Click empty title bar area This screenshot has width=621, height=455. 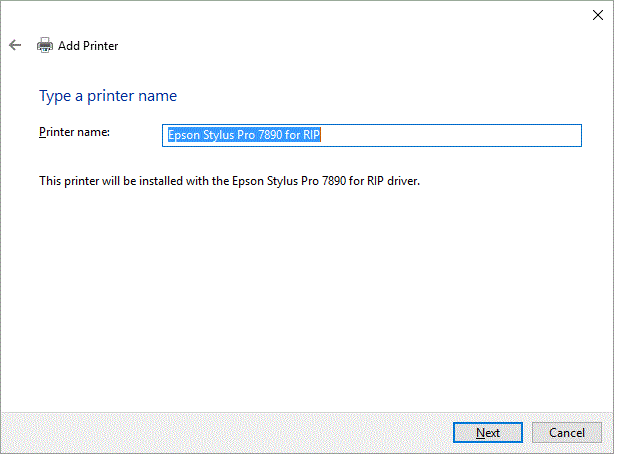300,14
